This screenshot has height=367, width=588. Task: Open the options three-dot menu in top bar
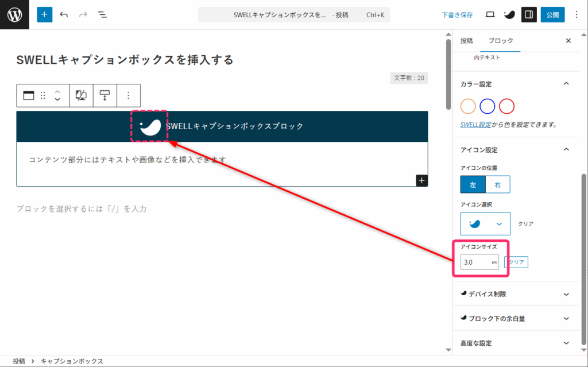point(577,14)
